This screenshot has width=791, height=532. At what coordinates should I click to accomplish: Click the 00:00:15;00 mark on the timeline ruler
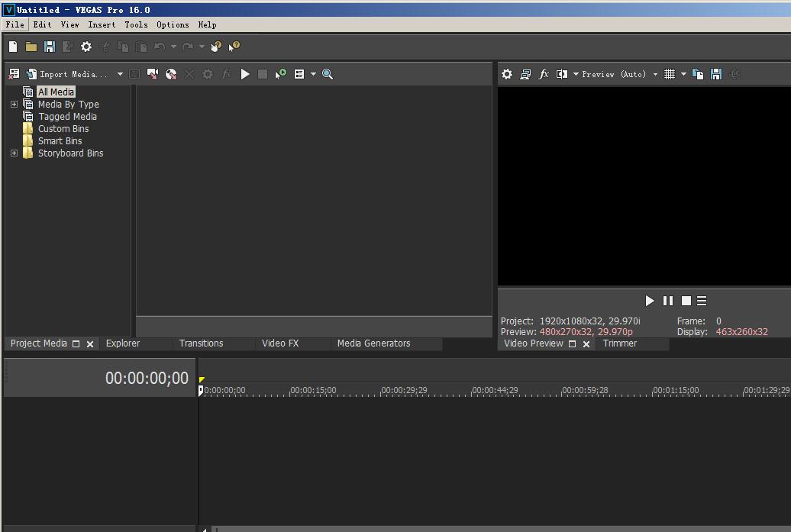(x=313, y=390)
